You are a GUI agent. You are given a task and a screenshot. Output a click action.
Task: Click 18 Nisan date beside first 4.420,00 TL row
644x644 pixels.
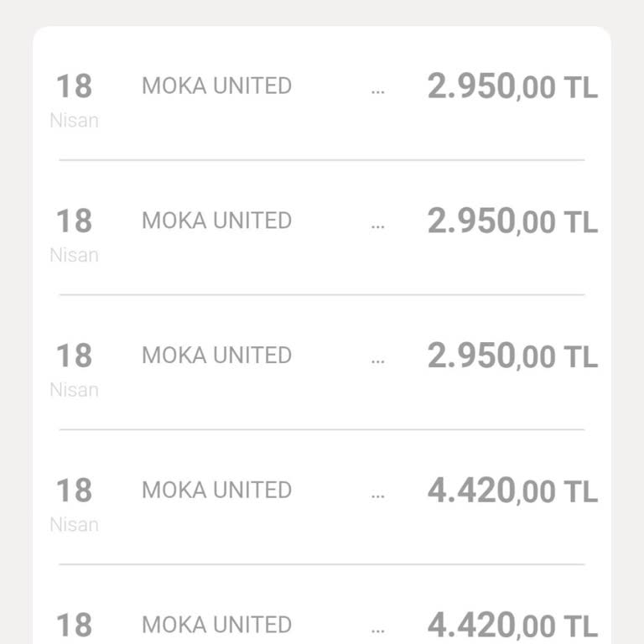coord(74,504)
